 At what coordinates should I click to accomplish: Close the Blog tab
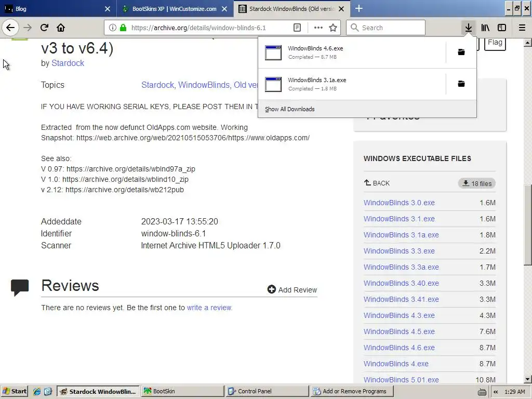(x=107, y=9)
